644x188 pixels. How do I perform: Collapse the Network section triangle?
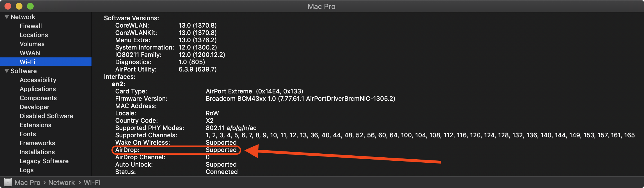point(7,17)
